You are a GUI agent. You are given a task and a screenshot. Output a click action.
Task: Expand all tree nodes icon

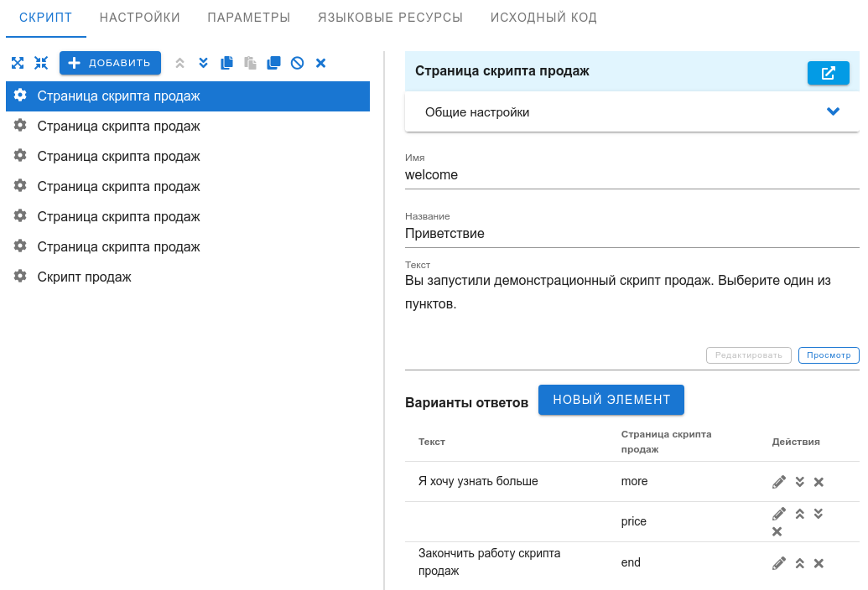tap(18, 63)
